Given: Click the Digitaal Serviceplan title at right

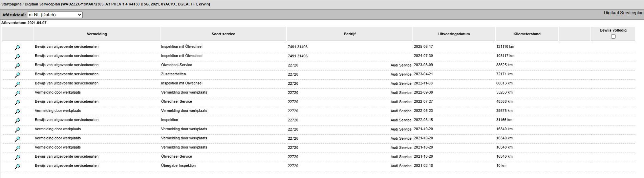Looking at the screenshot, I should (623, 13).
